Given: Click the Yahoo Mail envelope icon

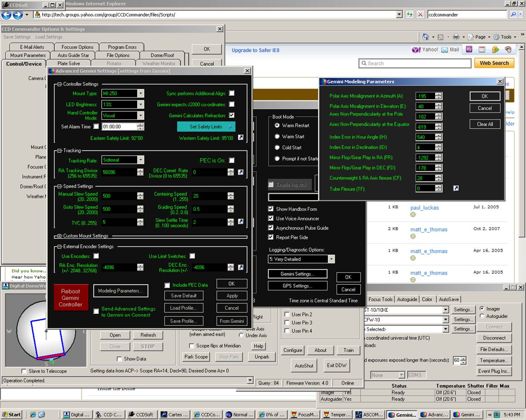Looking at the screenshot, I should pyautogui.click(x=445, y=49).
